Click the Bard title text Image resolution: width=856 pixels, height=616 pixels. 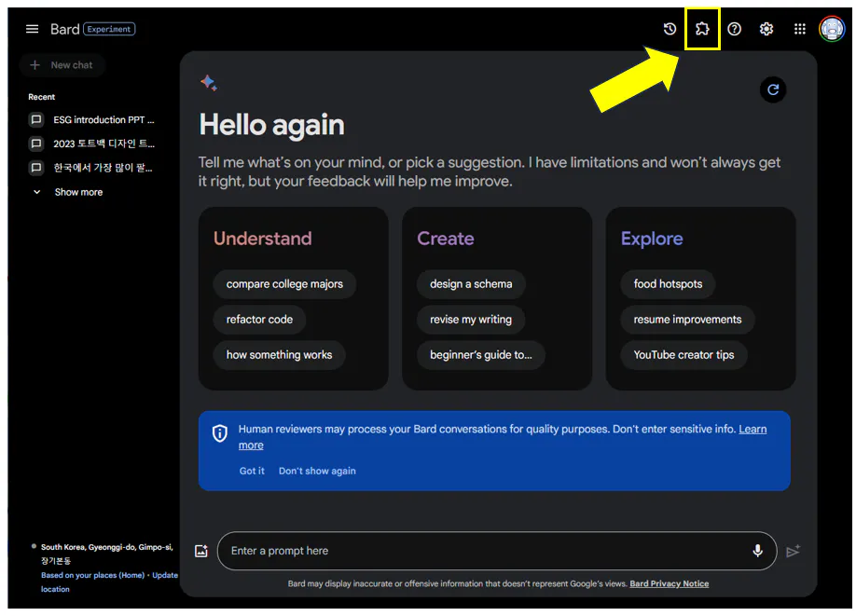(65, 29)
